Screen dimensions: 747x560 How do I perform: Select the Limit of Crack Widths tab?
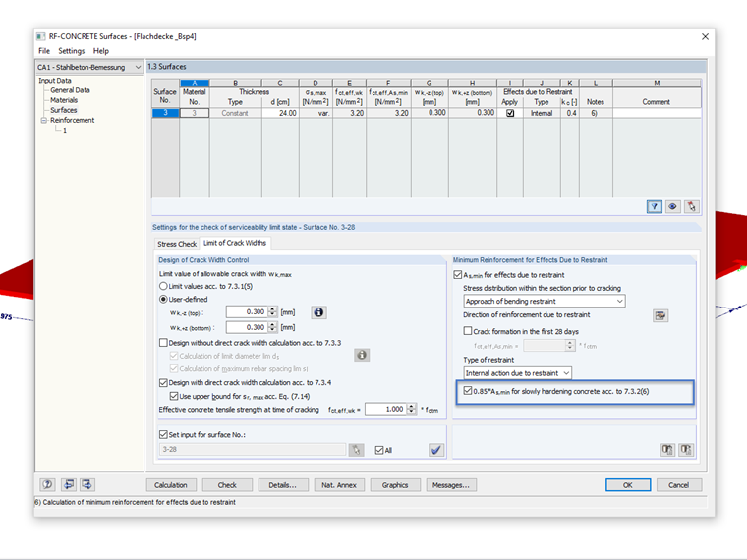tap(235, 243)
